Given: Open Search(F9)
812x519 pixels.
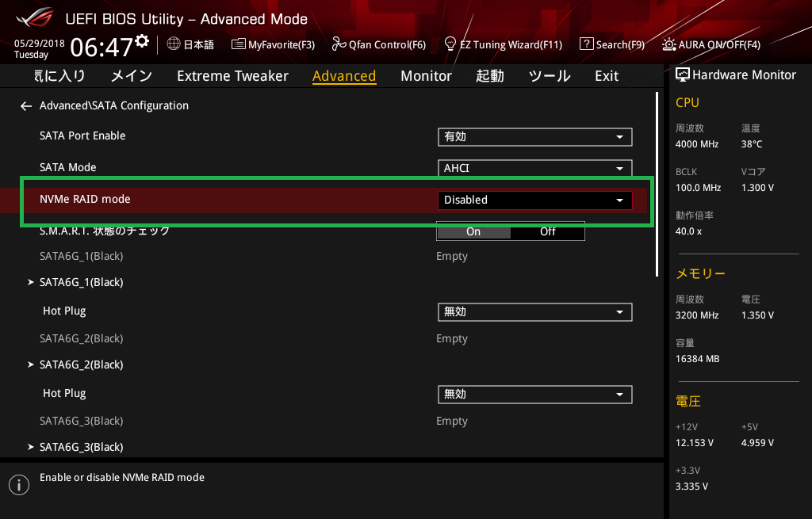Looking at the screenshot, I should [612, 44].
